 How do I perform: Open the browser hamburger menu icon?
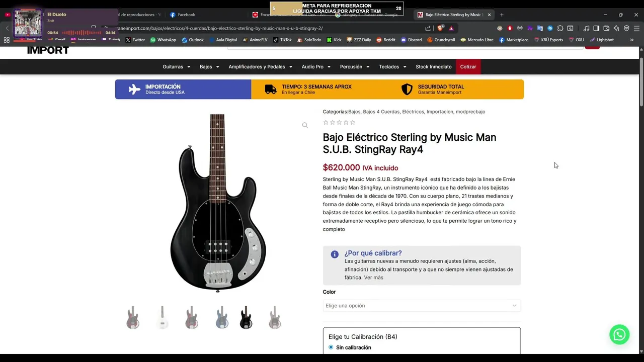pyautogui.click(x=636, y=28)
